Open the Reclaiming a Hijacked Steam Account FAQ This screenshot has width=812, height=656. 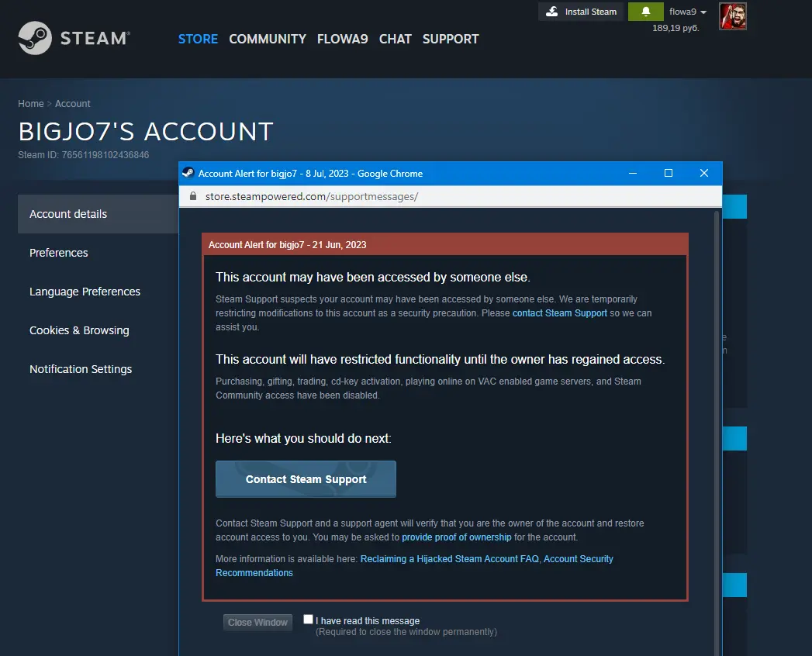point(450,559)
